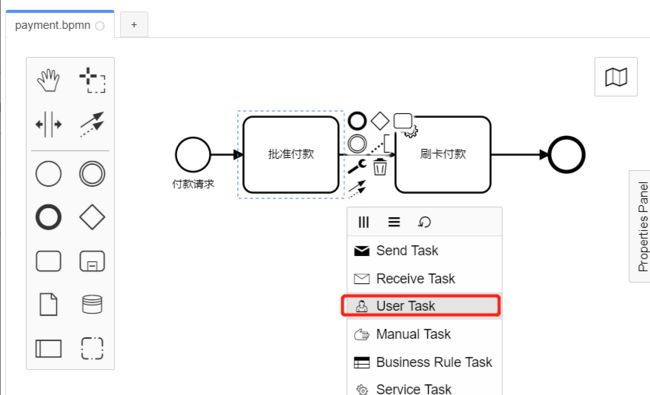This screenshot has height=395, width=650.
Task: Choose the global connect tool in palette
Action: point(92,124)
